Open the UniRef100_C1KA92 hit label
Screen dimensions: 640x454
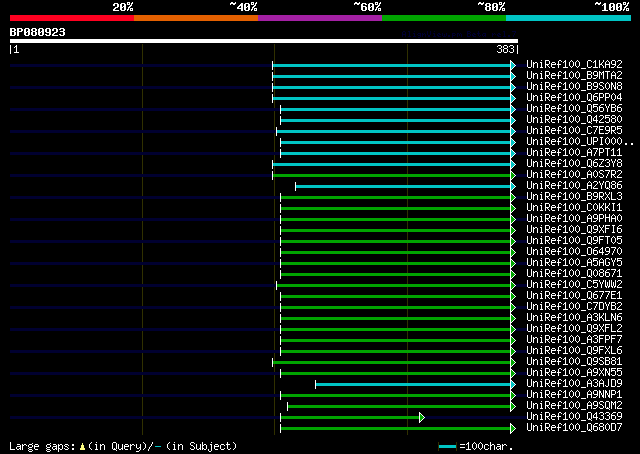574,65
